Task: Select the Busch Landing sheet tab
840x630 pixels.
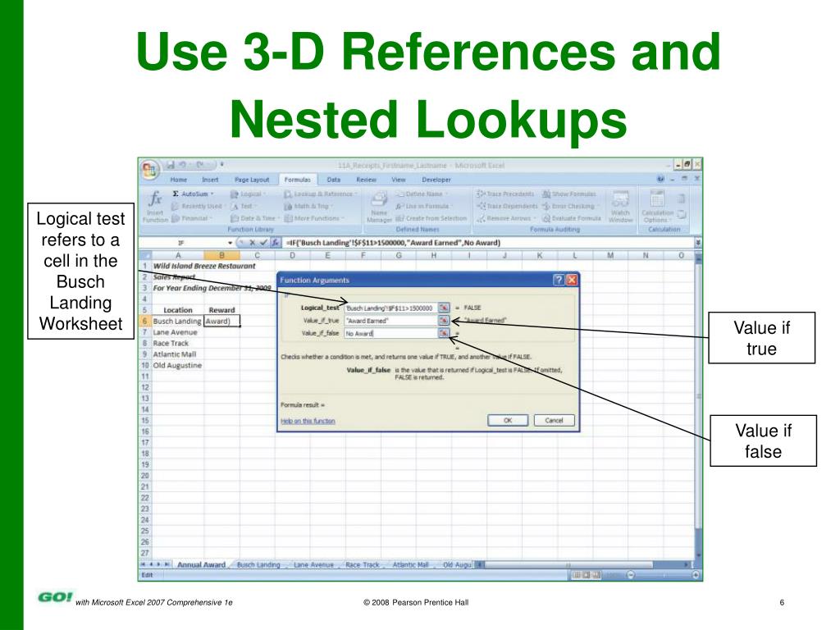Action: [258, 564]
